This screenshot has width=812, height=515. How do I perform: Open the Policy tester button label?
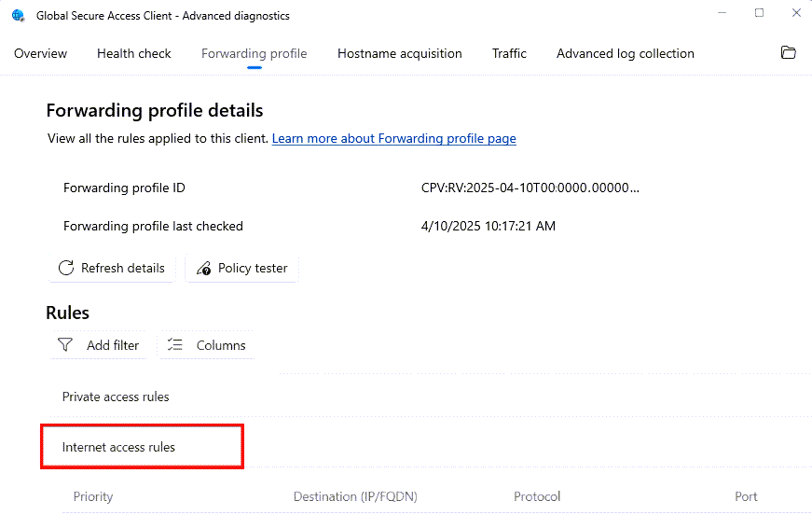(253, 268)
